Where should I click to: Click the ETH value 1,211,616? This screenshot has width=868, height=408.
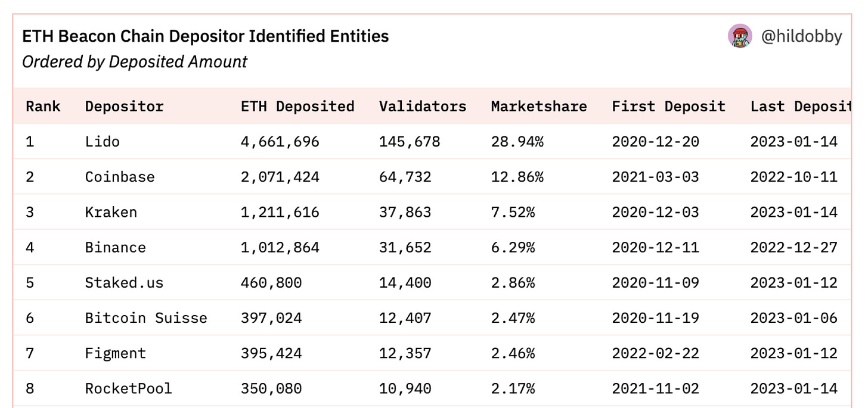[280, 212]
